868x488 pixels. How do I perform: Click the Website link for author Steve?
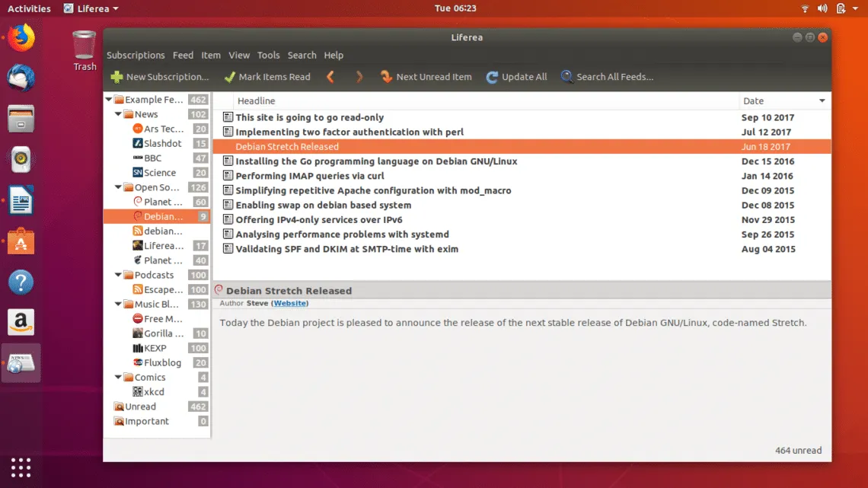pos(290,304)
